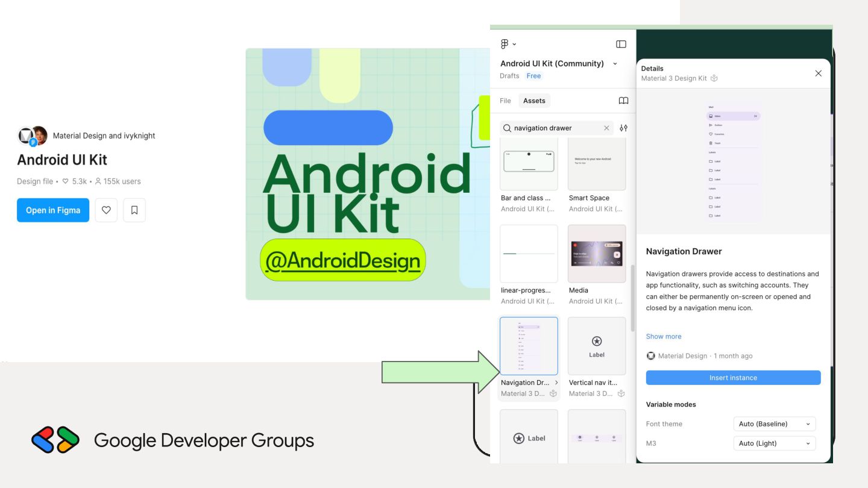Open the asset search filter settings icon
The image size is (868, 488).
[623, 128]
